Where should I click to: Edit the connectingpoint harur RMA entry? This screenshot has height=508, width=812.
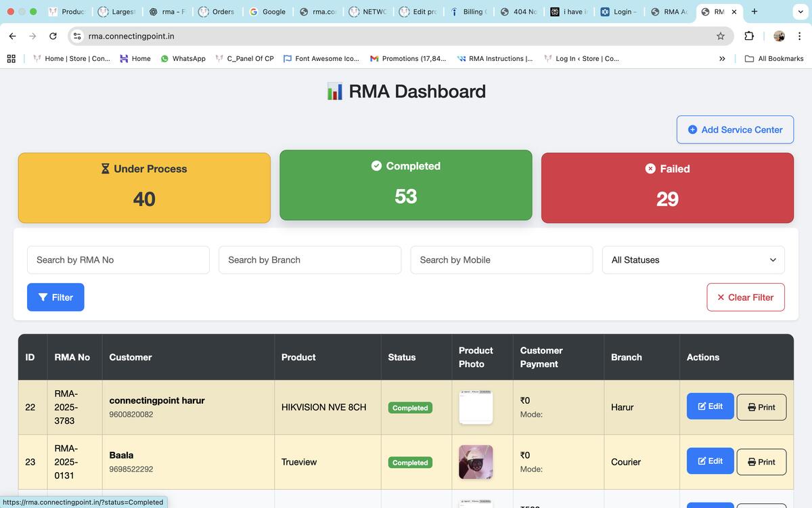point(710,406)
